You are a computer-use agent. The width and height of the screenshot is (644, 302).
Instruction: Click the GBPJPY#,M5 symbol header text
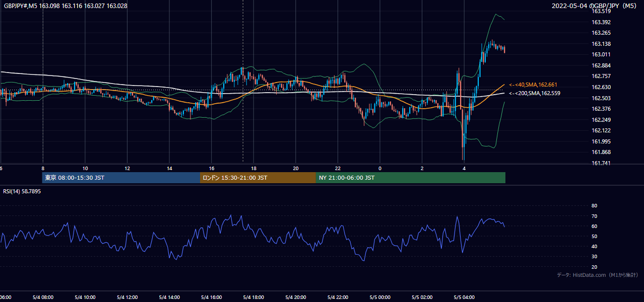66,6
